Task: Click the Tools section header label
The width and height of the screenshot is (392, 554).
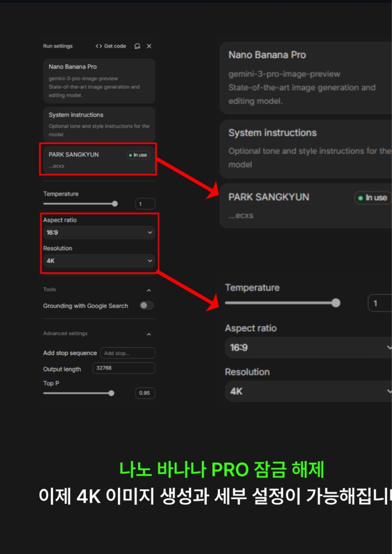Action: point(50,290)
